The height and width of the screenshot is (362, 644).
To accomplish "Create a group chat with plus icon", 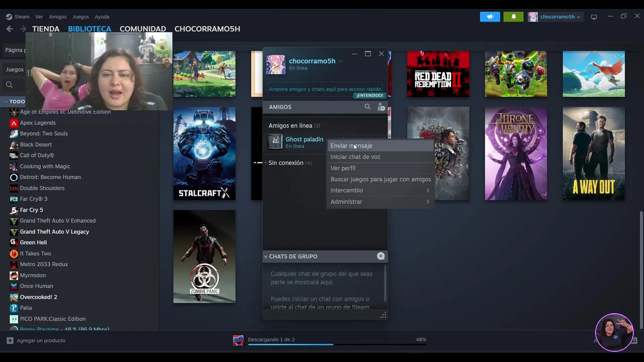I will [381, 256].
